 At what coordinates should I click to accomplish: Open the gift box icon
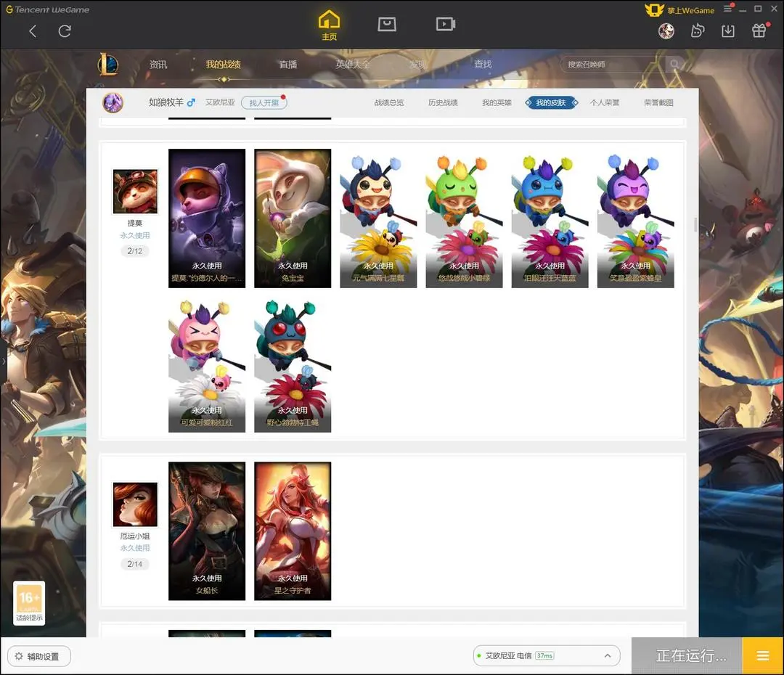tap(759, 31)
